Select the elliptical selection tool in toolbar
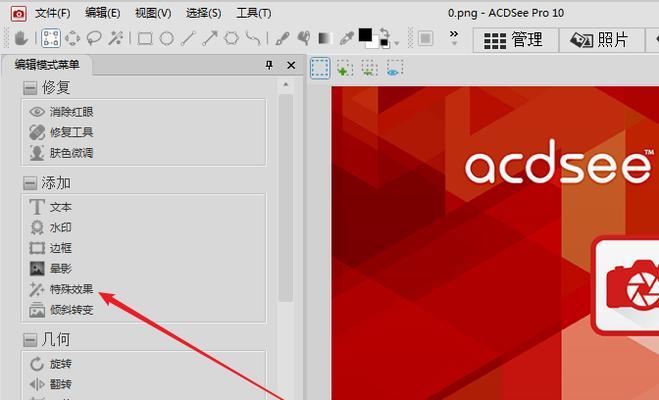The width and height of the screenshot is (659, 400). [72, 39]
